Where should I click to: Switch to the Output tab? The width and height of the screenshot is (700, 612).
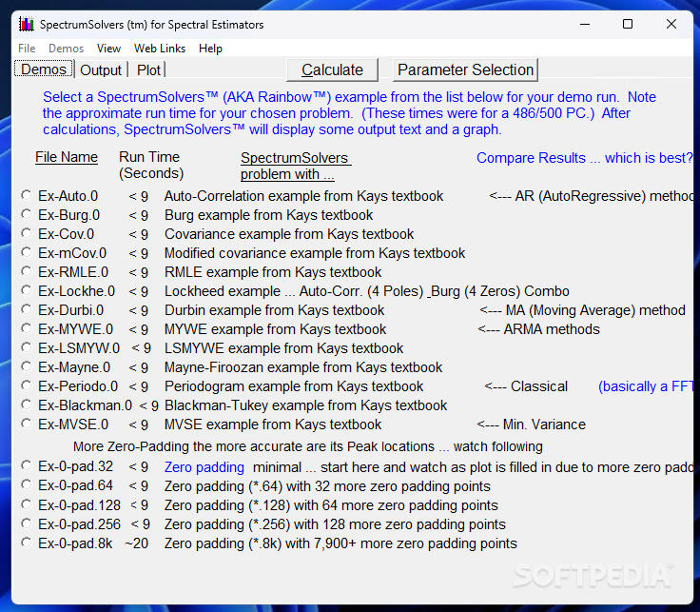pyautogui.click(x=101, y=69)
